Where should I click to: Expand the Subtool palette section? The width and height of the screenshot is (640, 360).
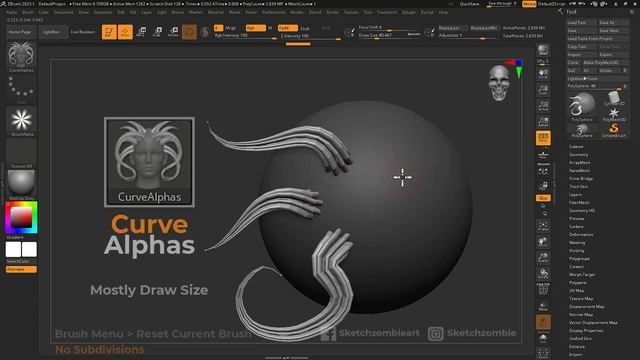tap(576, 147)
